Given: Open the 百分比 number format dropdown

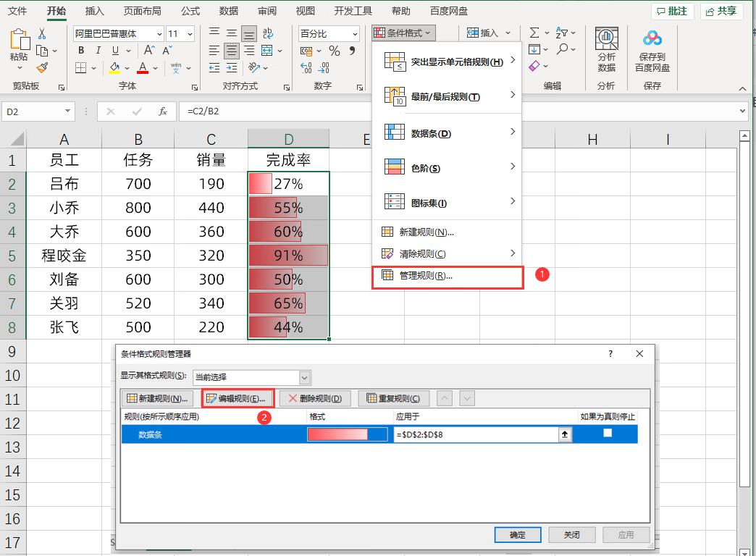Looking at the screenshot, I should [x=354, y=34].
